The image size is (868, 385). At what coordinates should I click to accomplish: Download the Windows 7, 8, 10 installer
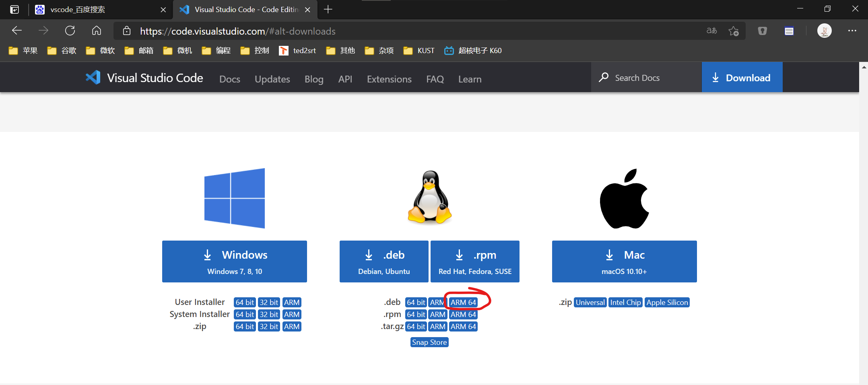click(x=235, y=261)
